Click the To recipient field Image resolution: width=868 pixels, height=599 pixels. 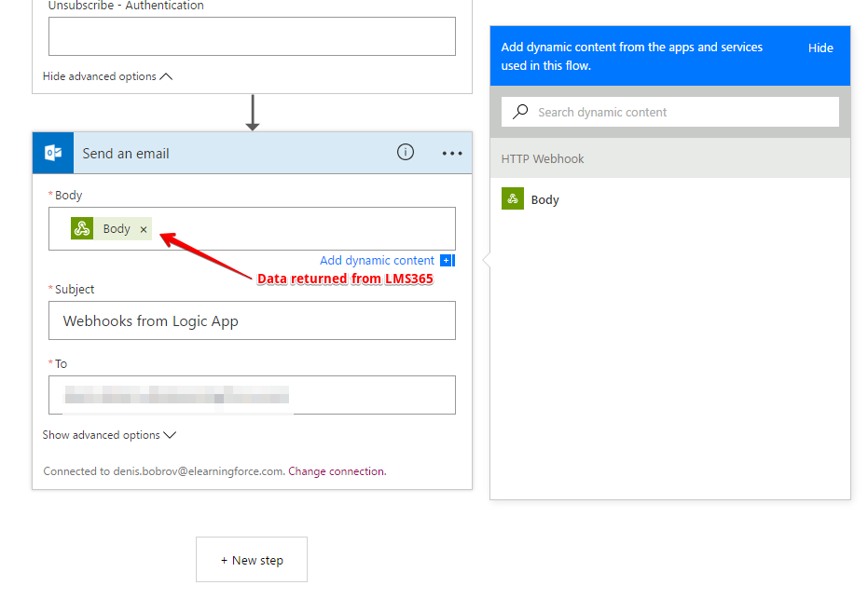click(252, 395)
